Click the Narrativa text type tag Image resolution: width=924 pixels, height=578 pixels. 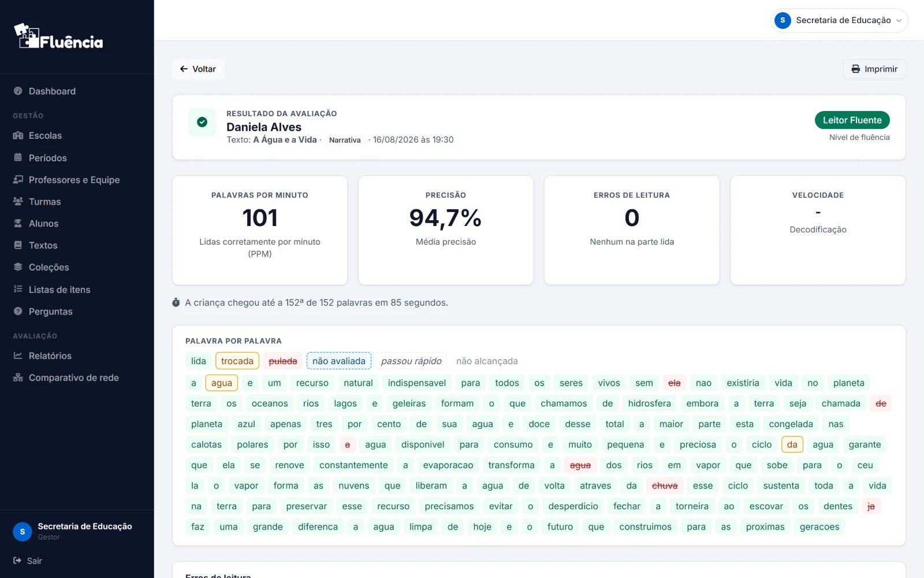pyautogui.click(x=345, y=140)
